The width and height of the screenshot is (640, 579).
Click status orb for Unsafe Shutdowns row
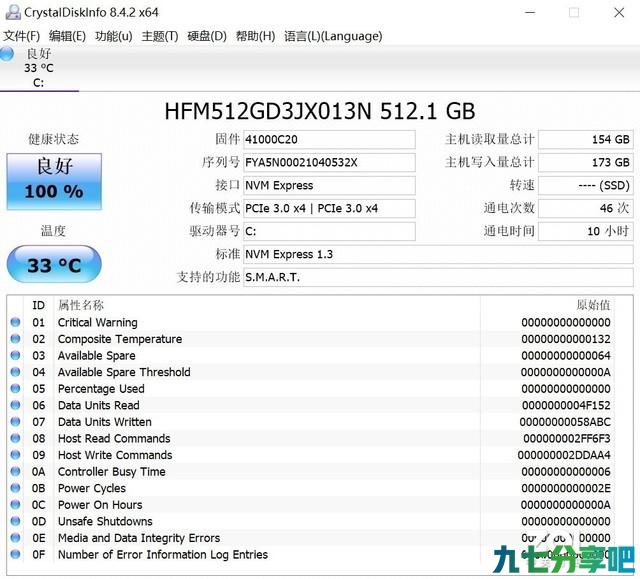coord(16,521)
